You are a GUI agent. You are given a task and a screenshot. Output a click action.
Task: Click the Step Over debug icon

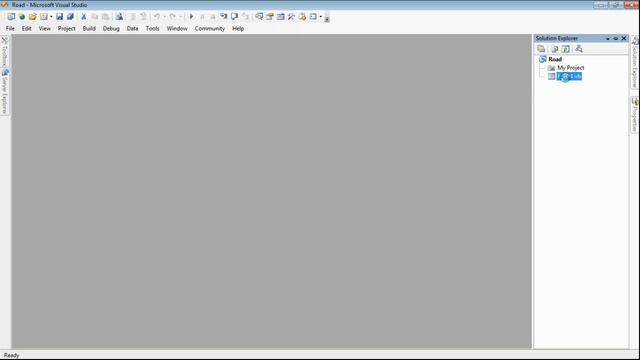click(234, 17)
